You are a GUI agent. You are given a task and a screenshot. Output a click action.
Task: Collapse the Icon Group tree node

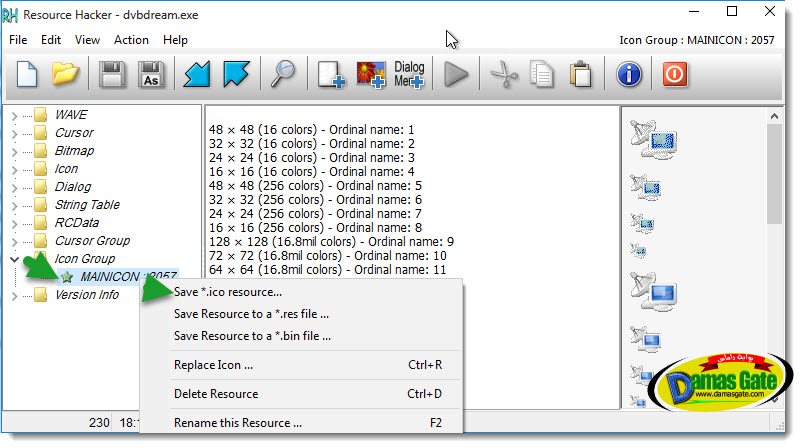14,259
